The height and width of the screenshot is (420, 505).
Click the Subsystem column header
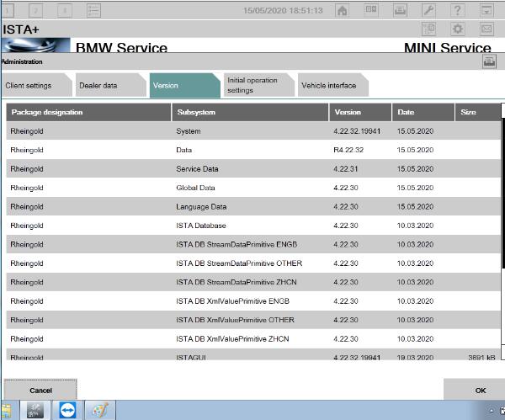tap(250, 112)
